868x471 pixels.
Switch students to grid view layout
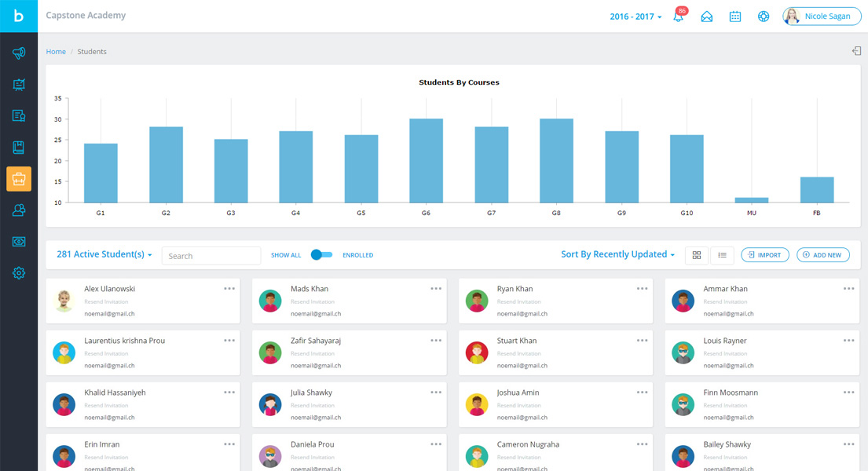(x=697, y=254)
